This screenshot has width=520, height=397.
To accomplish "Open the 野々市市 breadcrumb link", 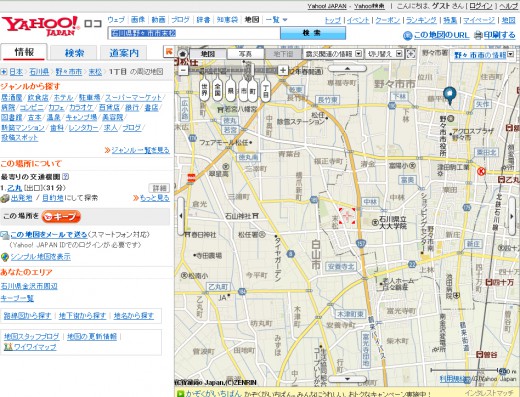I will coord(69,72).
